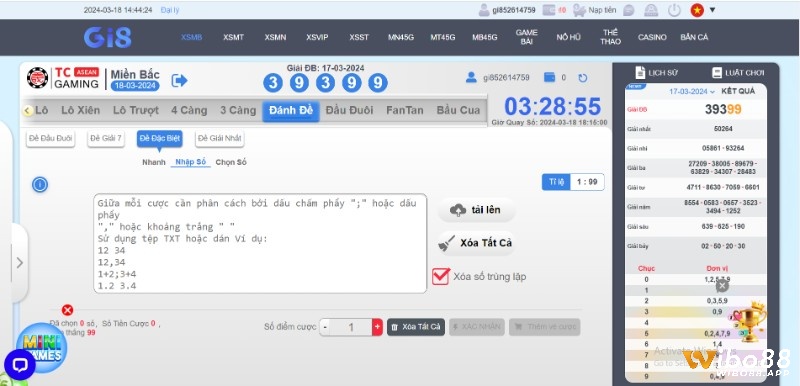Viewport: 800px width, 386px height.
Task: Focus the bet numbers text area
Action: [260, 243]
